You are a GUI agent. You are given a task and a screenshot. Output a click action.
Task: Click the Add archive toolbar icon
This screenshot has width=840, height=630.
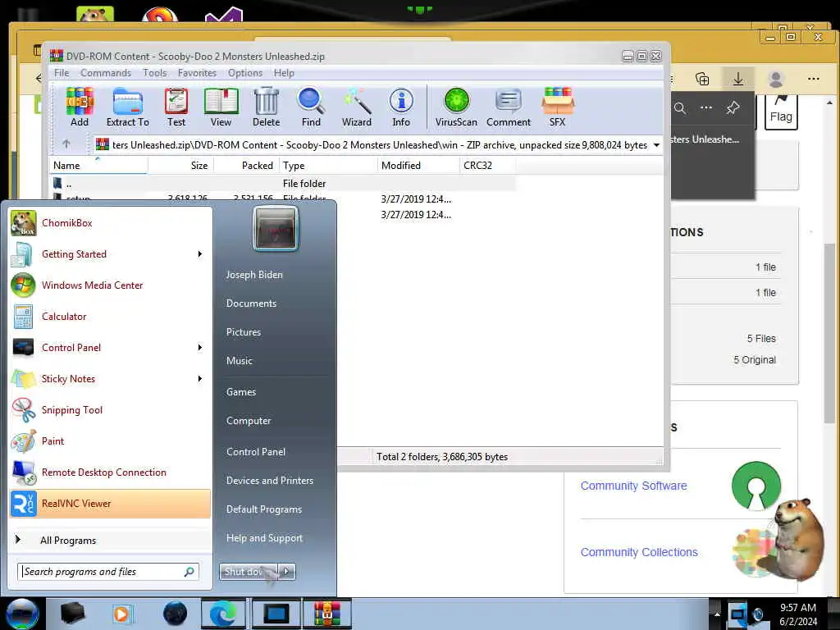tap(80, 107)
